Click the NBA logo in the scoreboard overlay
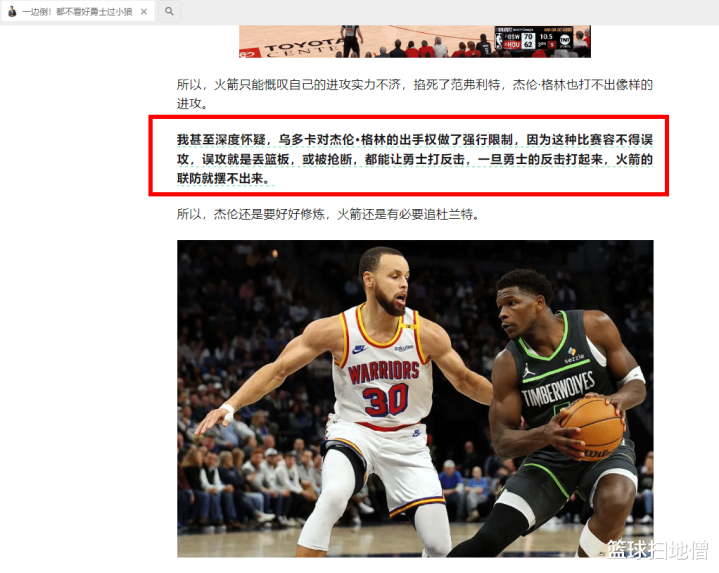Screen dimensions: 719x573 [498, 40]
